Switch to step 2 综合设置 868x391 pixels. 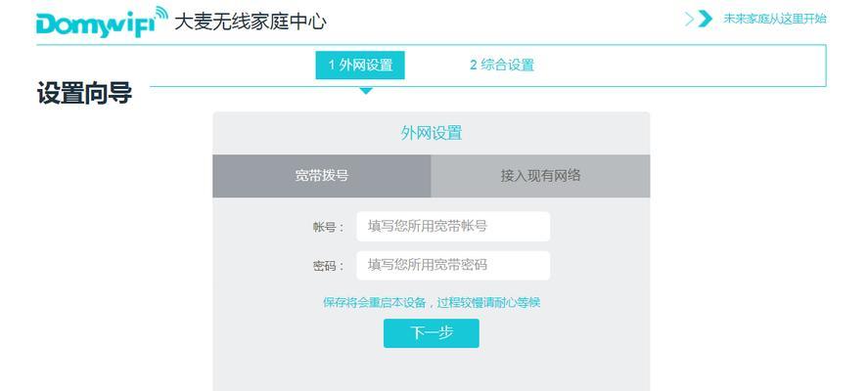tap(502, 65)
